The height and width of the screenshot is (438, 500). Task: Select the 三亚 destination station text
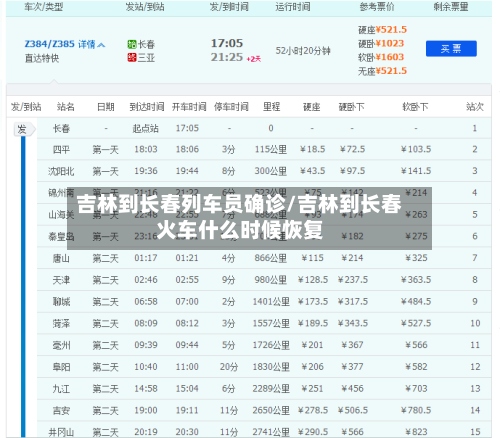tap(146, 58)
